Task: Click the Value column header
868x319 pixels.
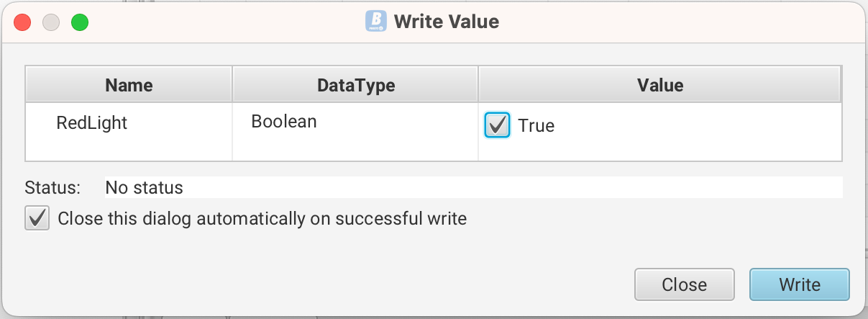Action: [x=659, y=85]
